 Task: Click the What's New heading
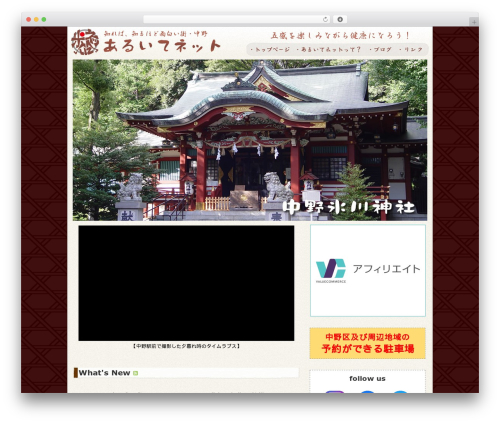pyautogui.click(x=104, y=373)
